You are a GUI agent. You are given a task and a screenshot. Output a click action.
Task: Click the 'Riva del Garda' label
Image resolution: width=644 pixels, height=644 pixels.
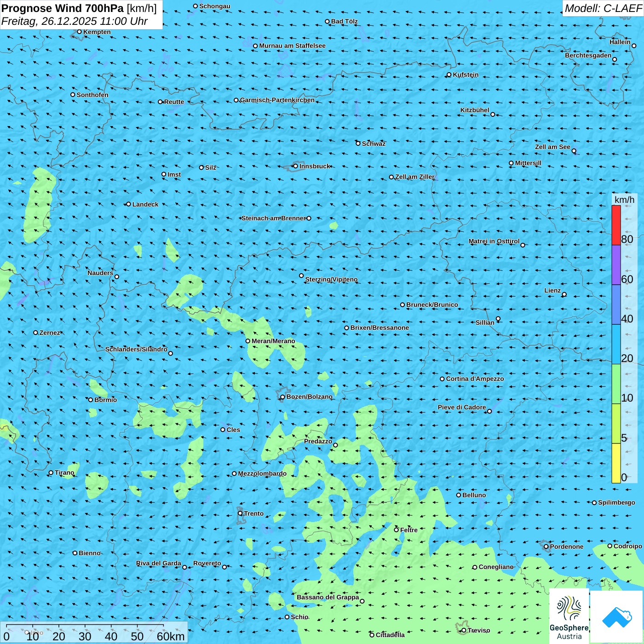tap(159, 563)
